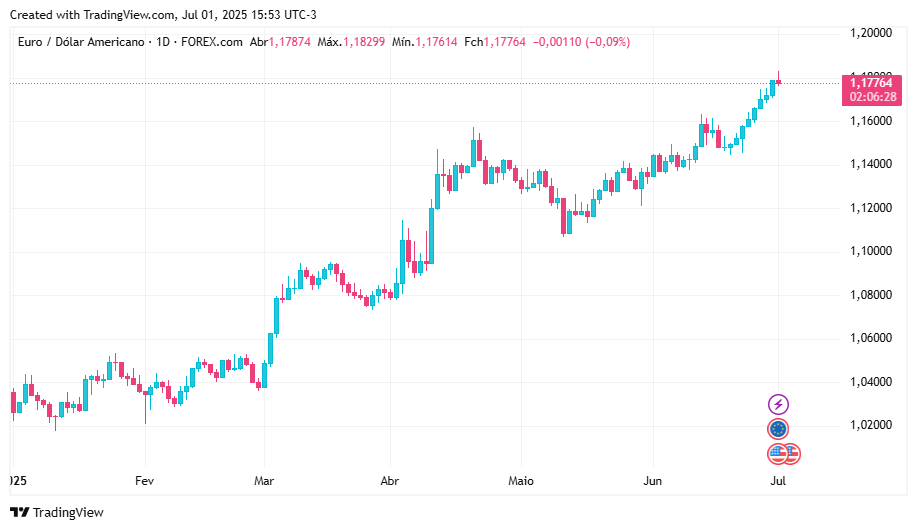Click the Jul label on time axis
This screenshot has width=917, height=530.
tap(778, 481)
